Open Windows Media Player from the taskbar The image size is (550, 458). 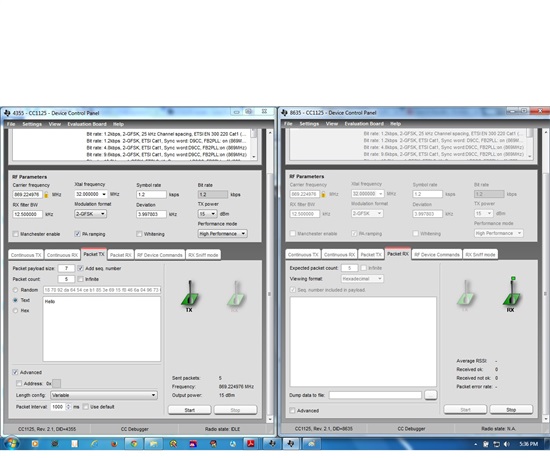click(35, 444)
